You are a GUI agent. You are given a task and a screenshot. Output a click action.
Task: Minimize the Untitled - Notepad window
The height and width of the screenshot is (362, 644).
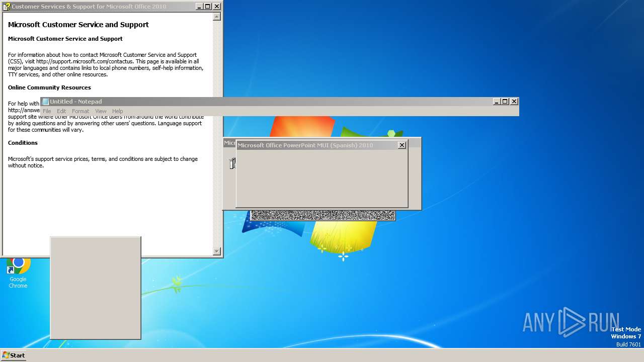[x=497, y=102]
